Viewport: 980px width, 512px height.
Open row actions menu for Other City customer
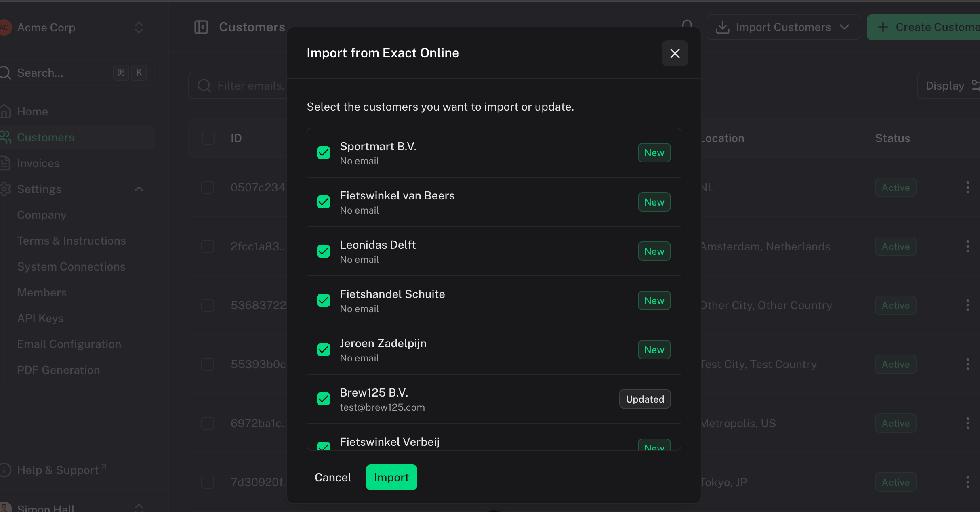[968, 305]
